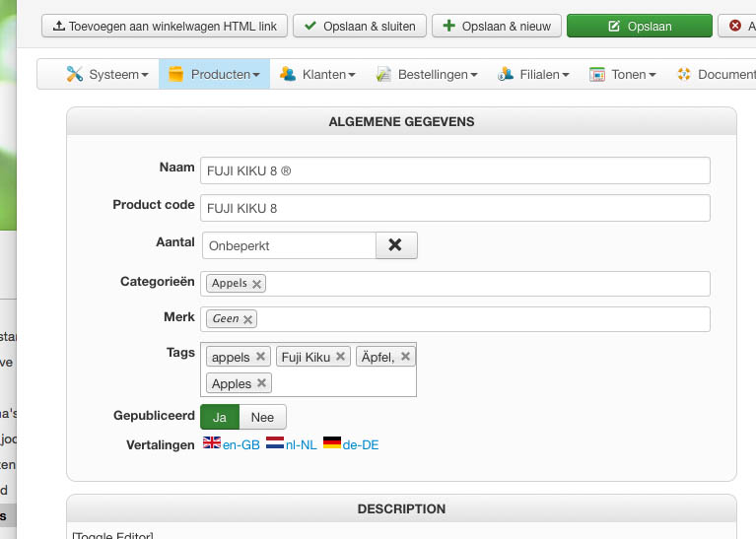Focus the Product code input field

[455, 208]
